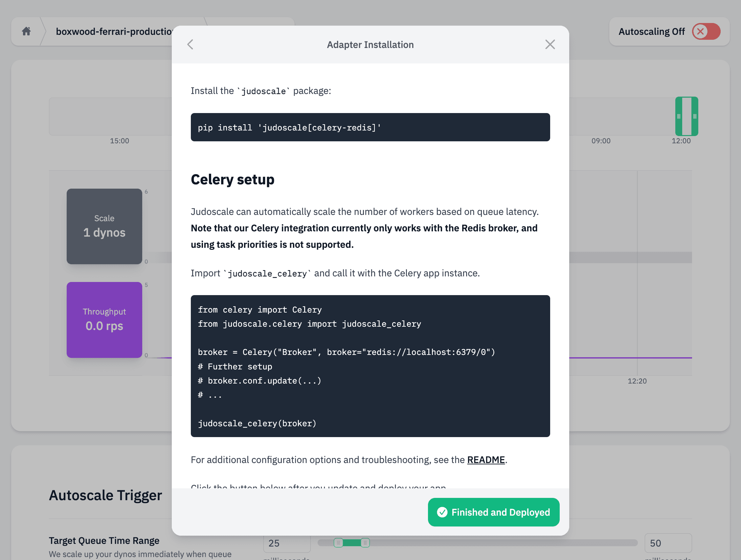The height and width of the screenshot is (560, 741).
Task: Open the README link
Action: [486, 460]
